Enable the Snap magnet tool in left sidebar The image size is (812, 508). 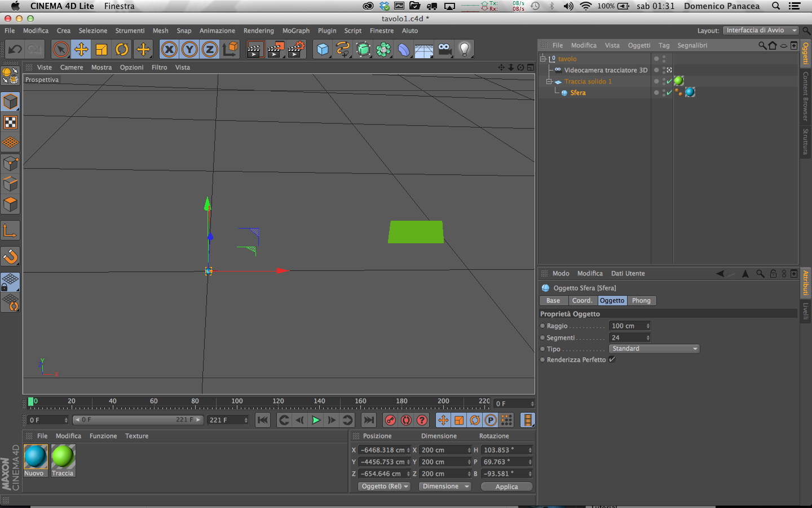coord(11,257)
